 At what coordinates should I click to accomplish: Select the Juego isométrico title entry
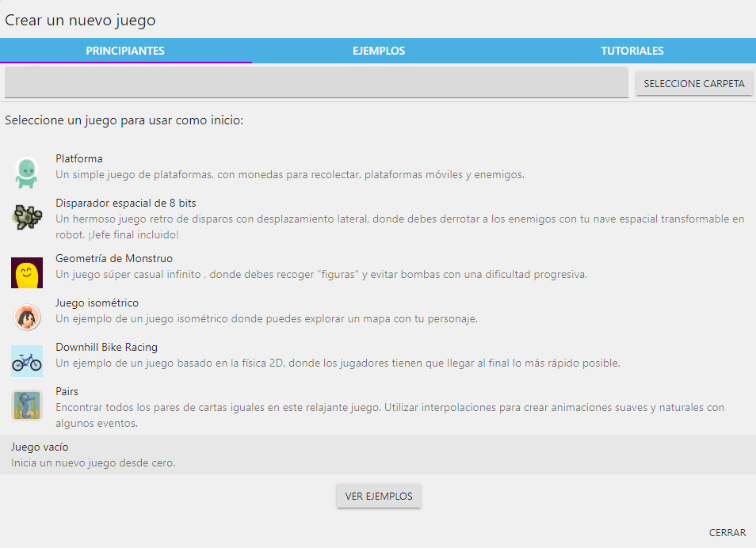[97, 303]
